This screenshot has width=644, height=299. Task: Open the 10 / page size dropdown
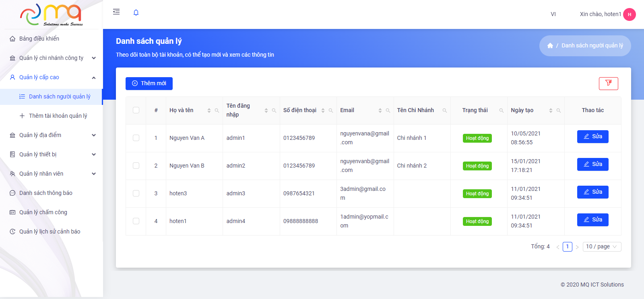tap(602, 247)
